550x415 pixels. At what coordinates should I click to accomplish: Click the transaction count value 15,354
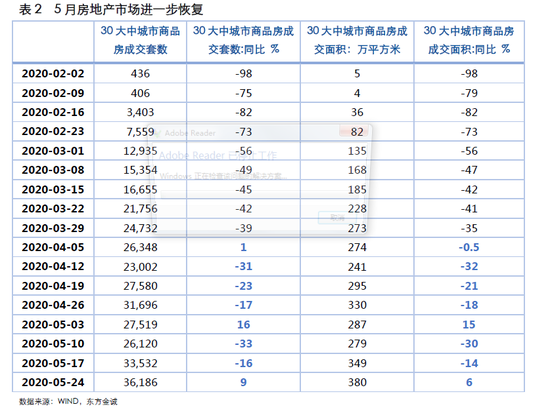tap(140, 170)
